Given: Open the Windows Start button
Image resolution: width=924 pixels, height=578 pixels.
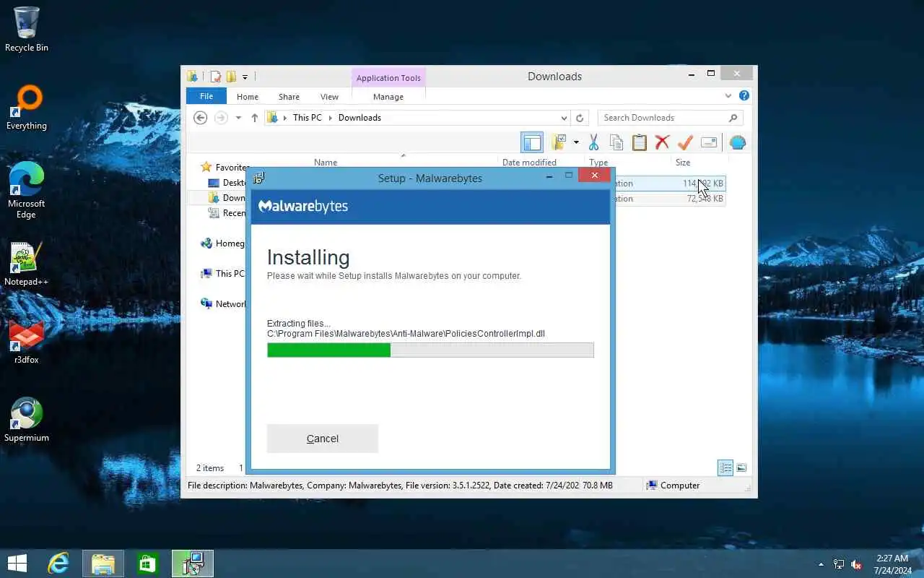Looking at the screenshot, I should click(17, 564).
